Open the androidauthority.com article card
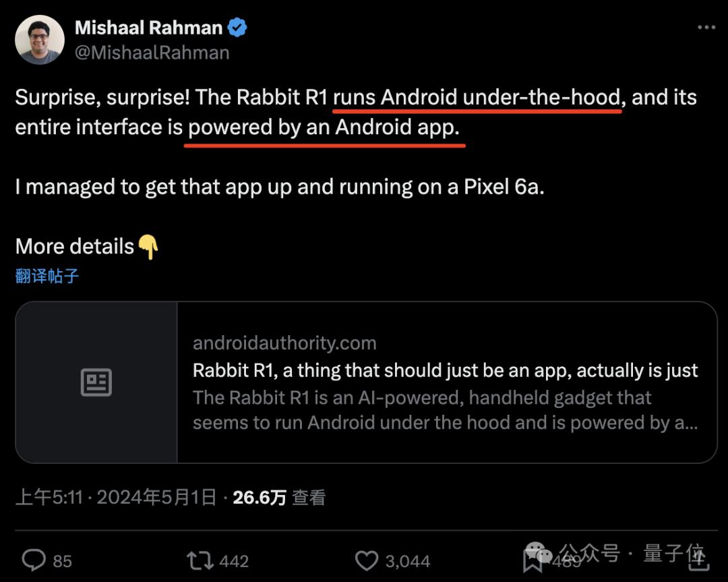728x582 pixels. 364,382
